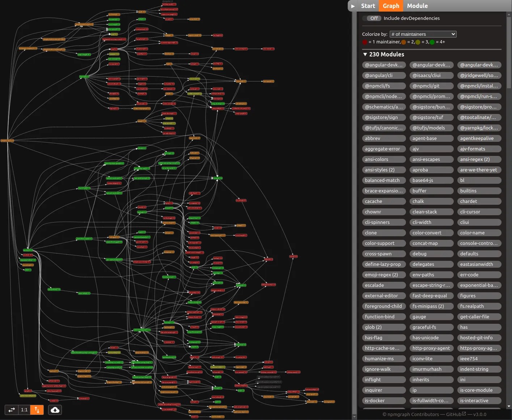This screenshot has height=420, width=512.
Task: Collapse the side panel using arrow tab
Action: click(x=352, y=6)
